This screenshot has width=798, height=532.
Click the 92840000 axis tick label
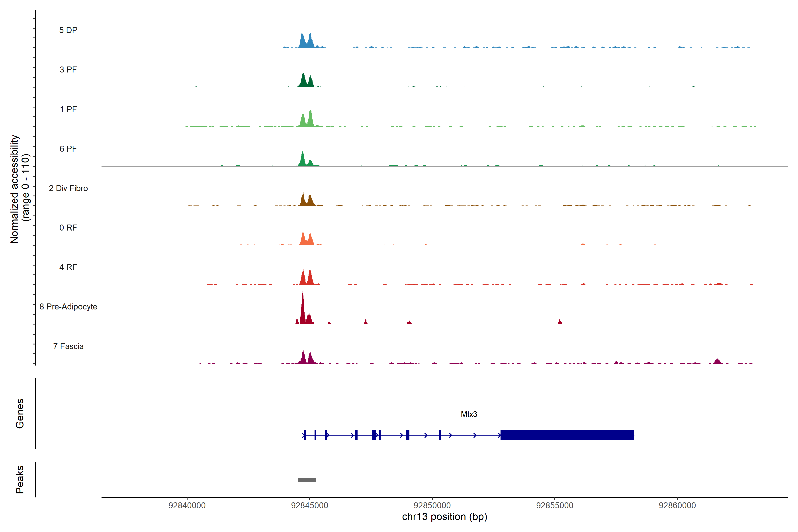pos(187,506)
